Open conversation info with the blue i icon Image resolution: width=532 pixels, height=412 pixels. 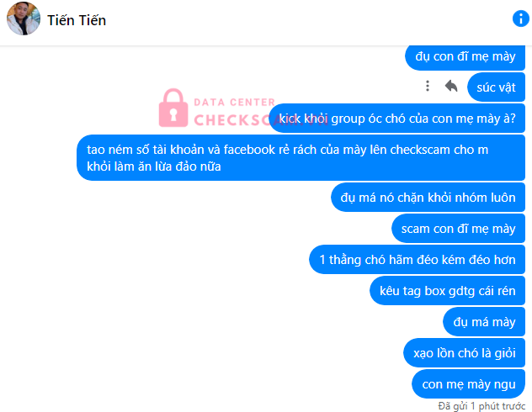point(520,19)
